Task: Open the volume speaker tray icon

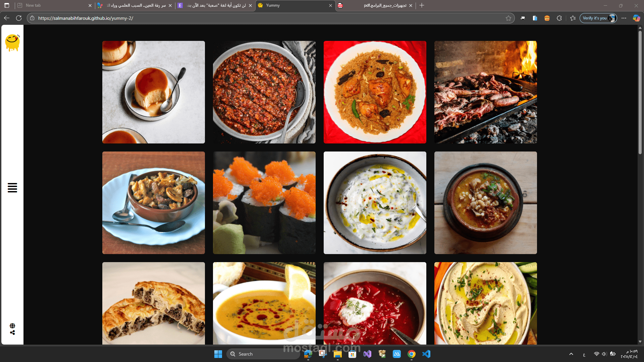Action: (604, 354)
